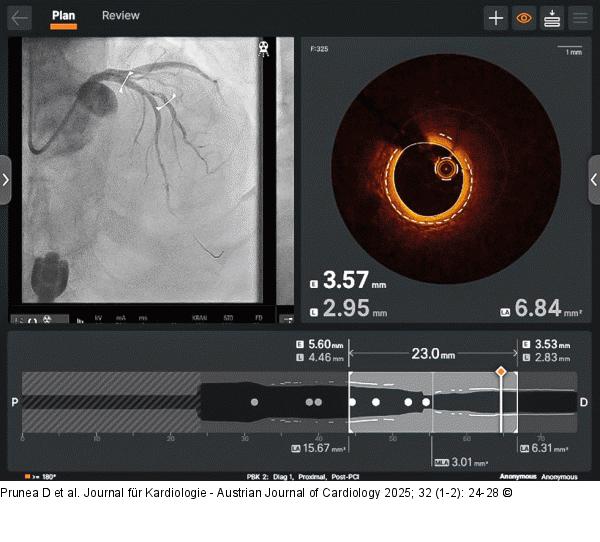
Task: Select the Plan tab
Action: coord(63,16)
